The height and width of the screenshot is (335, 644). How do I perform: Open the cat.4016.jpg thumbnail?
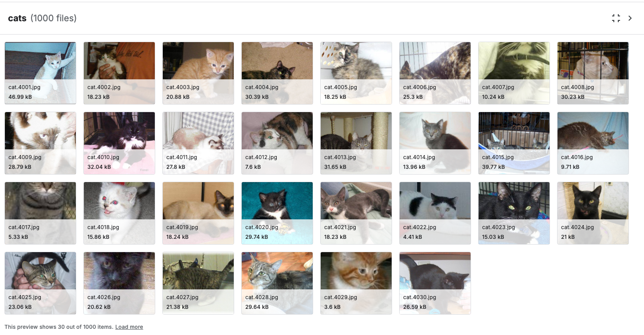pyautogui.click(x=593, y=143)
